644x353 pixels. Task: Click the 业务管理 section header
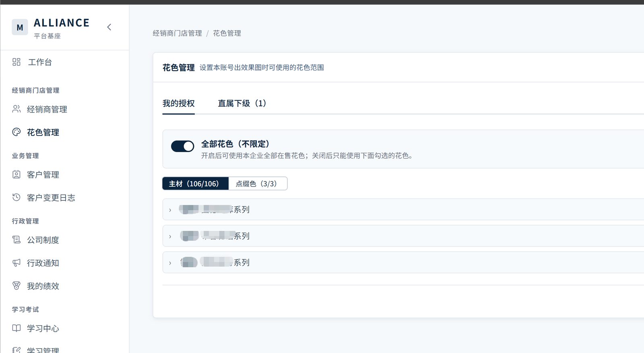pos(25,156)
